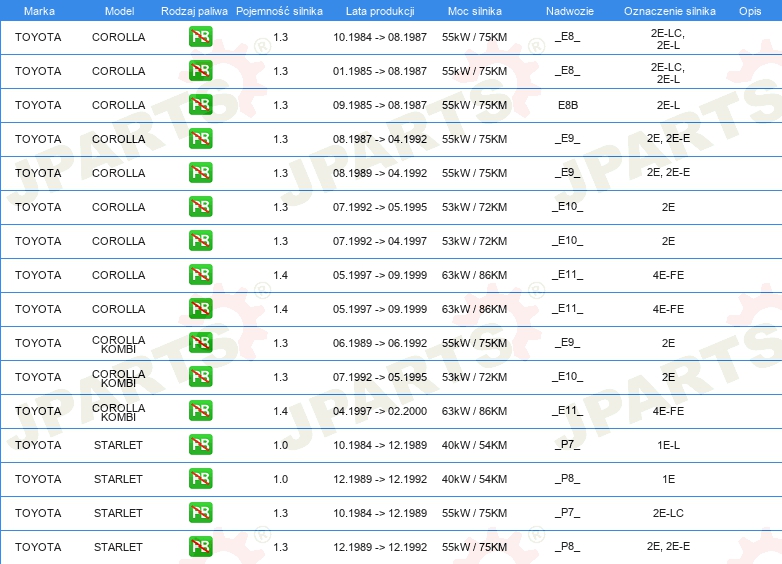
Task: Click COROLLA KOMBI model in 04.1997 row
Action: 119,412
